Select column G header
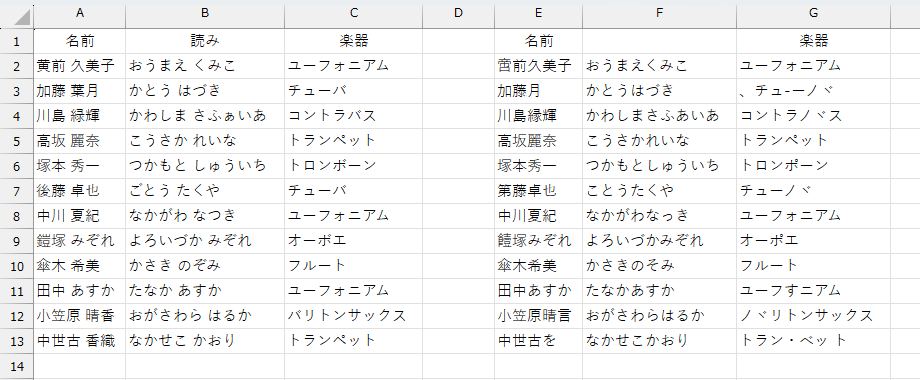920x380 pixels. click(x=813, y=13)
